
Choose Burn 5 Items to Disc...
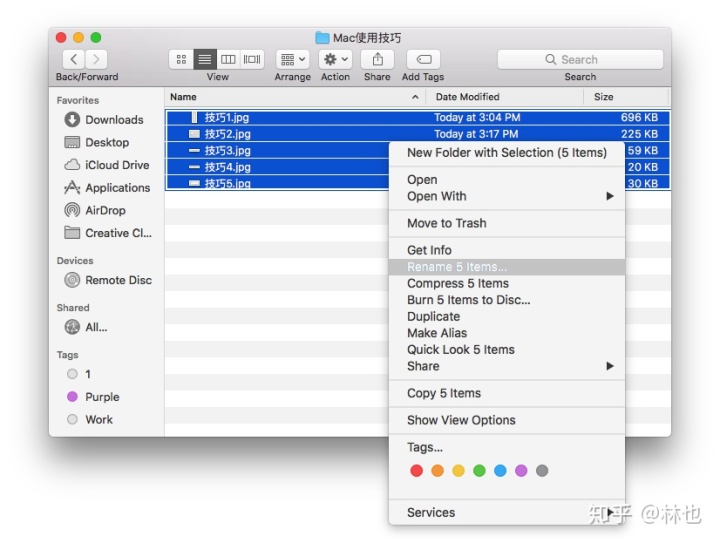click(507, 300)
